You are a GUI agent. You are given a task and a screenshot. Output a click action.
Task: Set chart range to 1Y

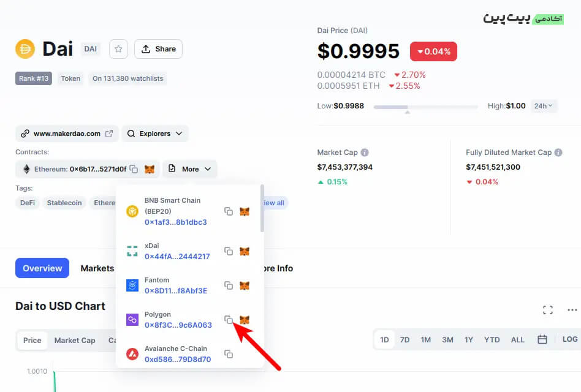point(469,339)
